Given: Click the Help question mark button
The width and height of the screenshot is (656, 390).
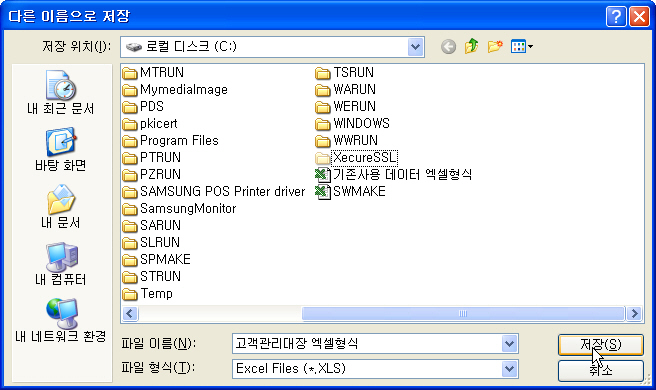Looking at the screenshot, I should tap(616, 17).
